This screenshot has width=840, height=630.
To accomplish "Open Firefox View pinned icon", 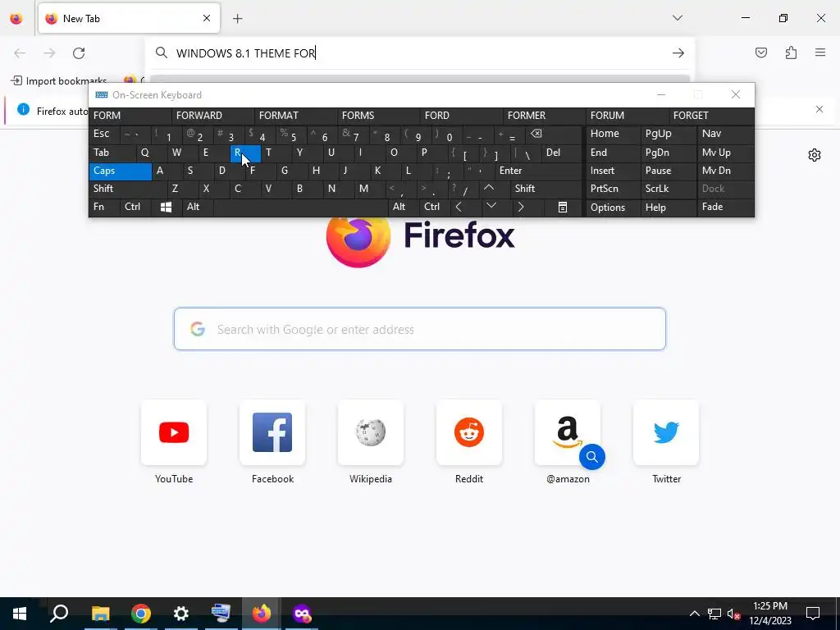I will 16,18.
